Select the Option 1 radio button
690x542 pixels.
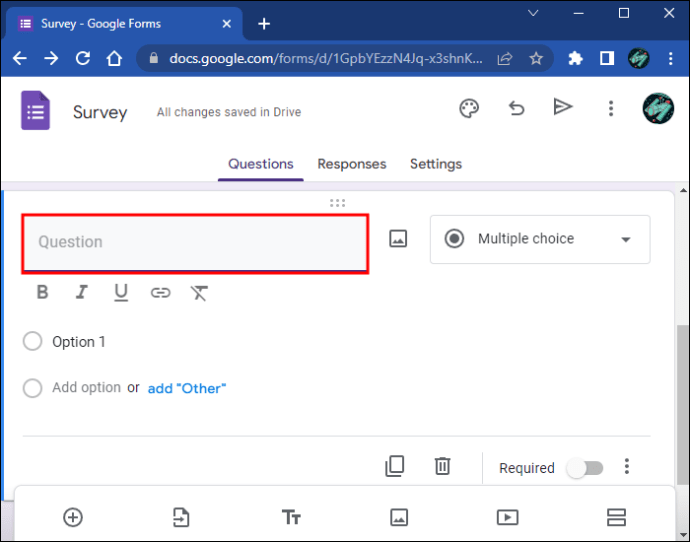33,342
